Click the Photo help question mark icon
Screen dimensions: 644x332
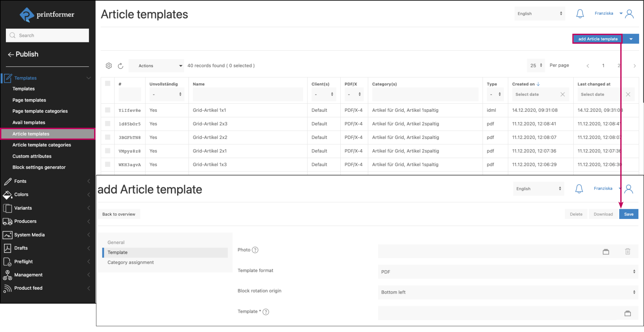click(255, 250)
